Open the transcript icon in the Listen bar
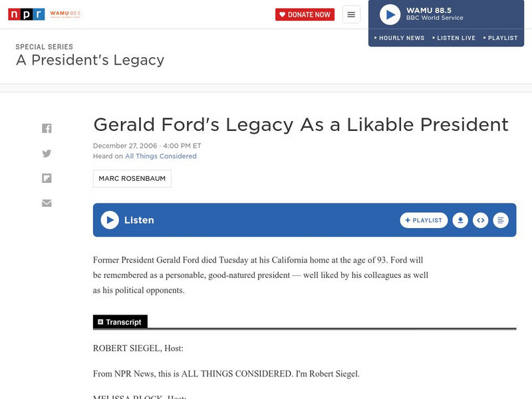Image resolution: width=532 pixels, height=399 pixels. (500, 219)
